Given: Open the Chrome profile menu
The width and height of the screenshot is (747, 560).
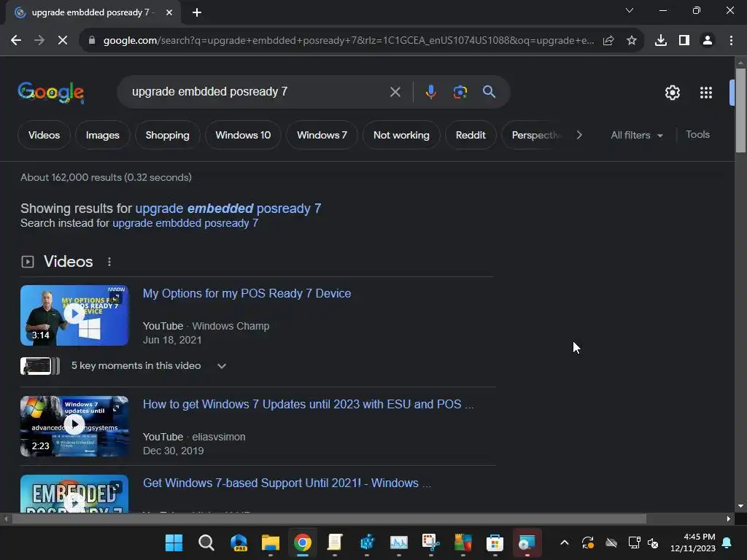Looking at the screenshot, I should [x=708, y=41].
